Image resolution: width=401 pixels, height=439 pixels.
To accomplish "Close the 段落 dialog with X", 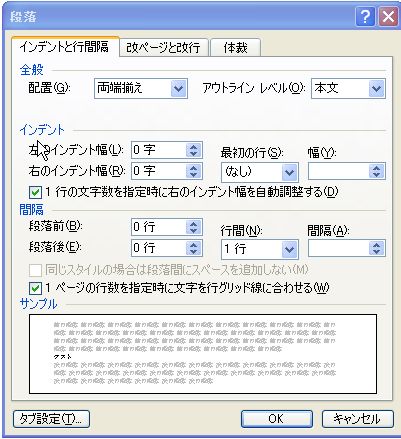I will coord(388,16).
